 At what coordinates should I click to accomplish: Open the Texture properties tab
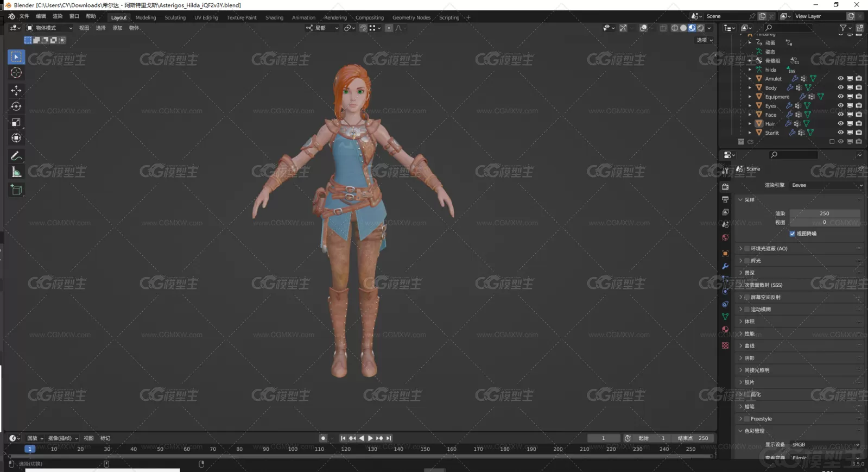click(725, 345)
